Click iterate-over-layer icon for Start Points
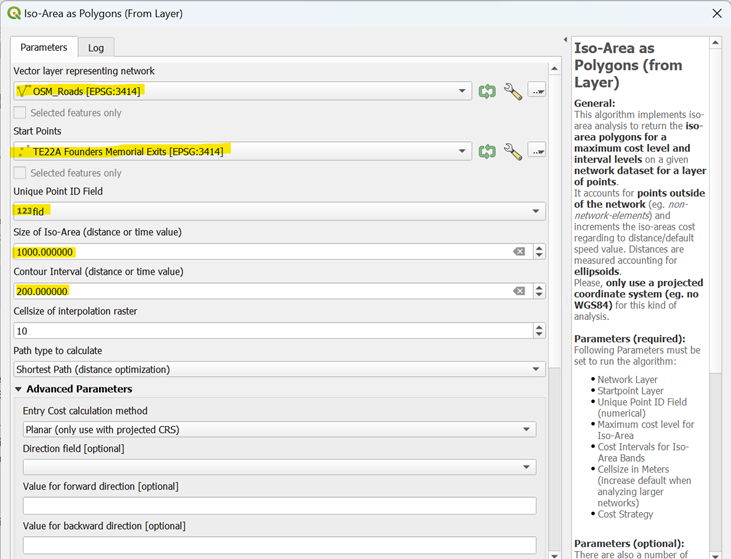Image resolution: width=731 pixels, height=559 pixels. [487, 151]
